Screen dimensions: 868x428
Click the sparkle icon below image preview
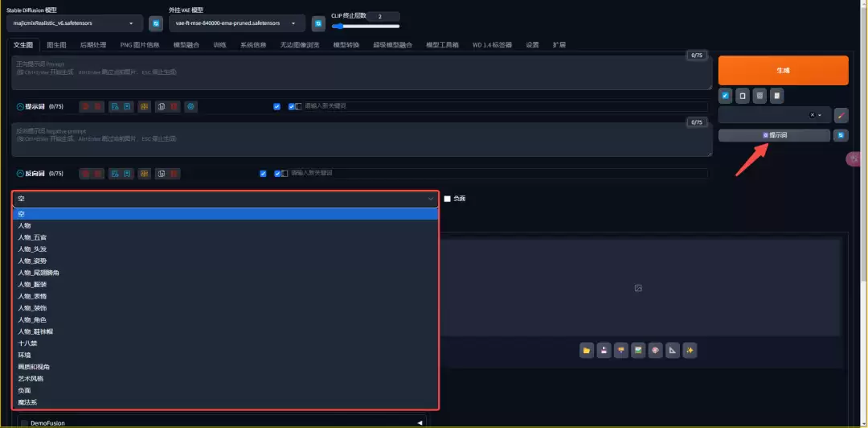(689, 350)
